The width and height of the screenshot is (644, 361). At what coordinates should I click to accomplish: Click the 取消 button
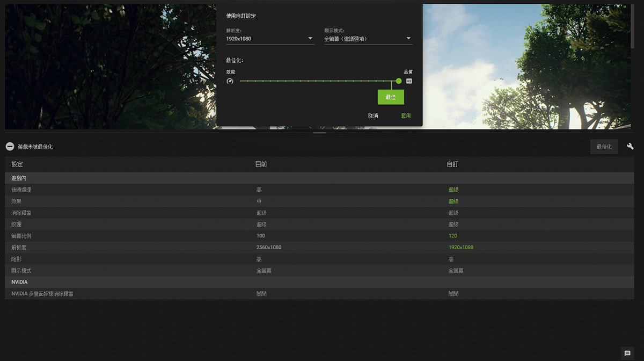coord(373,116)
